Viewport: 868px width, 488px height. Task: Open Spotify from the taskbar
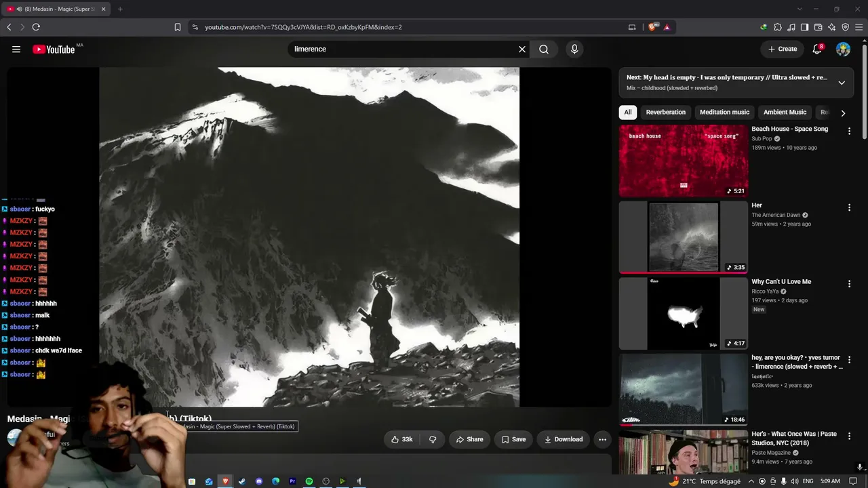309,481
